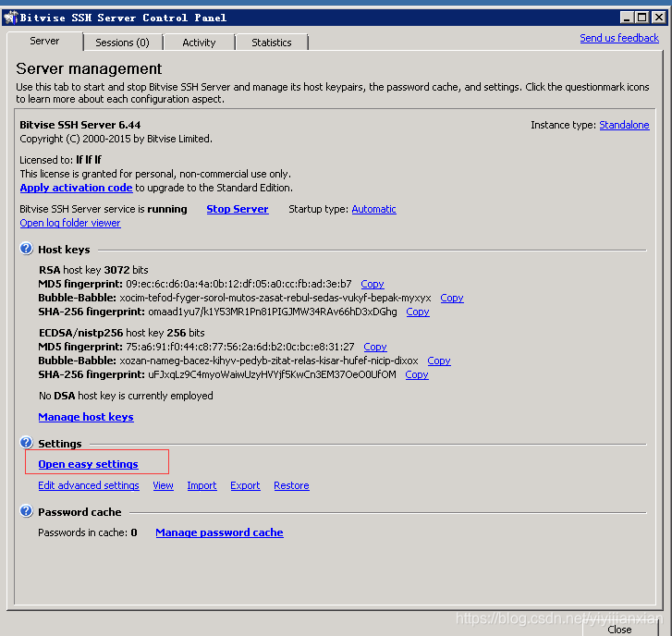Copy the RSA SHA-256 fingerprint
The width and height of the screenshot is (672, 636).
click(x=418, y=312)
